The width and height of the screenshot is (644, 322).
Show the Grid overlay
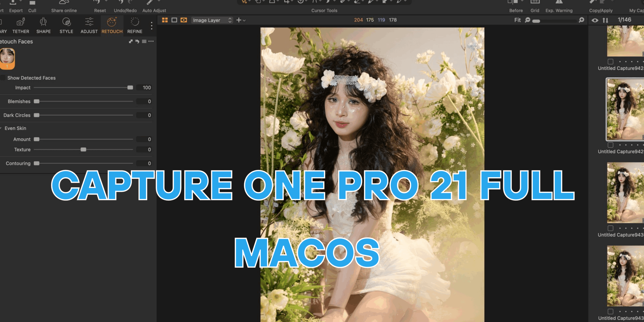click(x=535, y=7)
